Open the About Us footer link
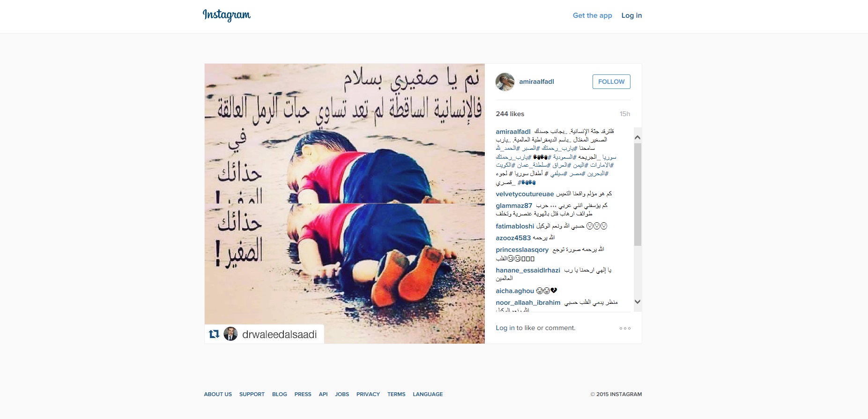 point(218,394)
